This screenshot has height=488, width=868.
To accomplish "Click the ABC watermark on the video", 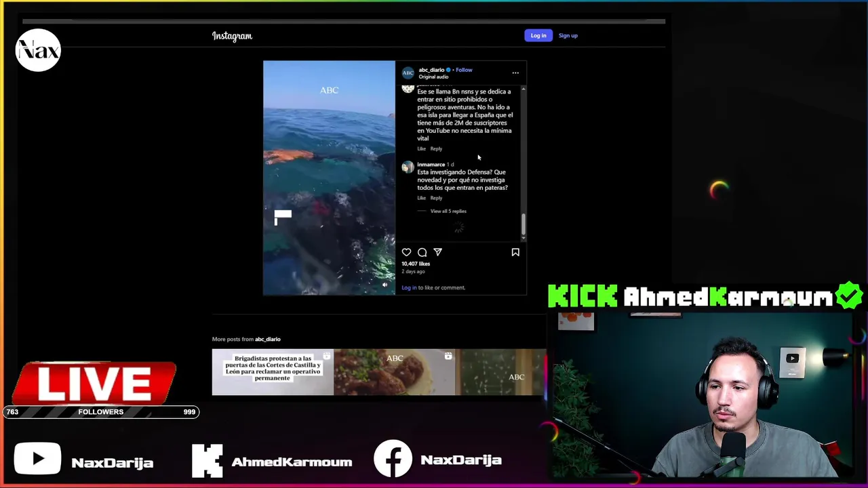I will tap(329, 90).
